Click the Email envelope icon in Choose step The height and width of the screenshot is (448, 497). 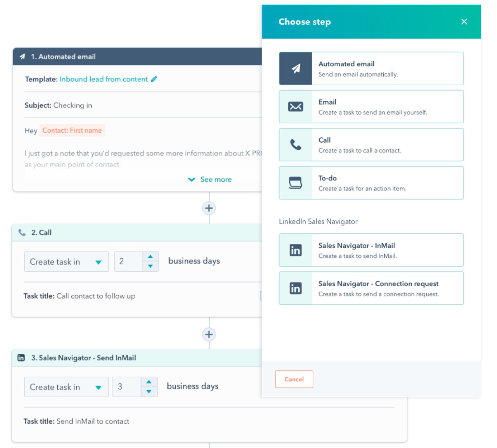[x=295, y=106]
